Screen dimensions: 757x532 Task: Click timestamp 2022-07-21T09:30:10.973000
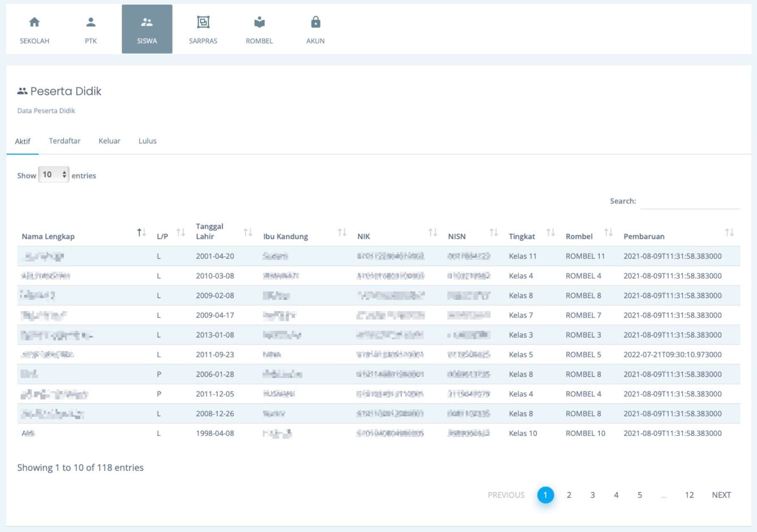pos(672,354)
